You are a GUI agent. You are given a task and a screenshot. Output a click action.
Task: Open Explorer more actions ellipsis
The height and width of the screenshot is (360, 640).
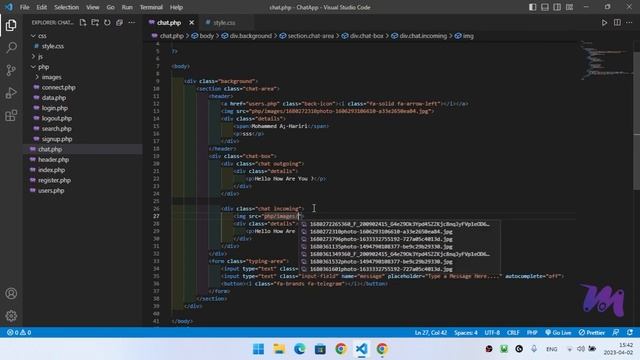tap(131, 22)
